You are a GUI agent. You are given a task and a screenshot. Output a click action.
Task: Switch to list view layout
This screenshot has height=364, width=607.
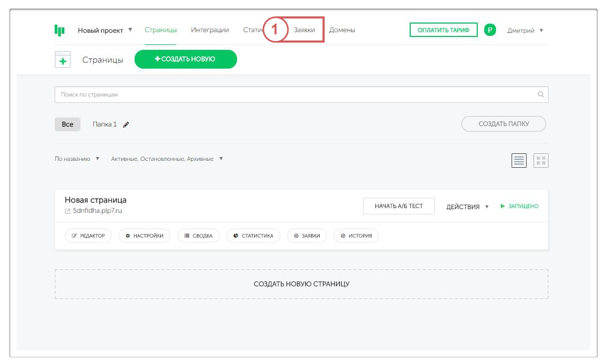point(519,160)
